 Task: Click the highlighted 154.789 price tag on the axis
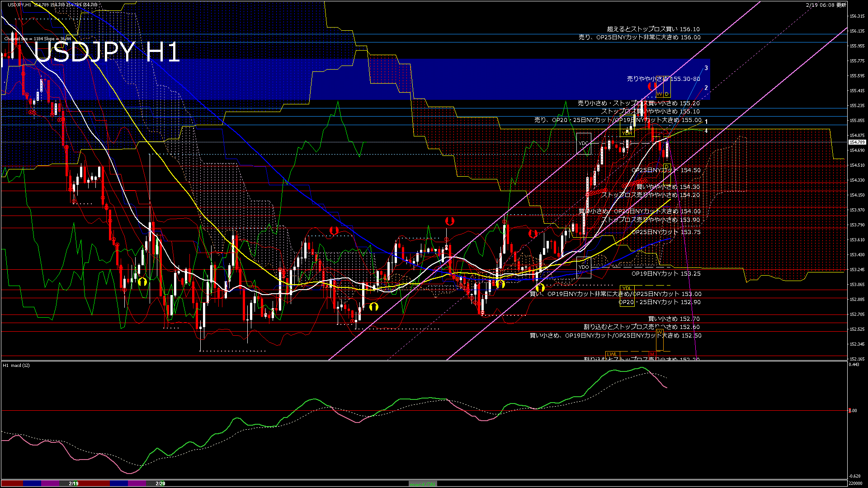click(857, 142)
